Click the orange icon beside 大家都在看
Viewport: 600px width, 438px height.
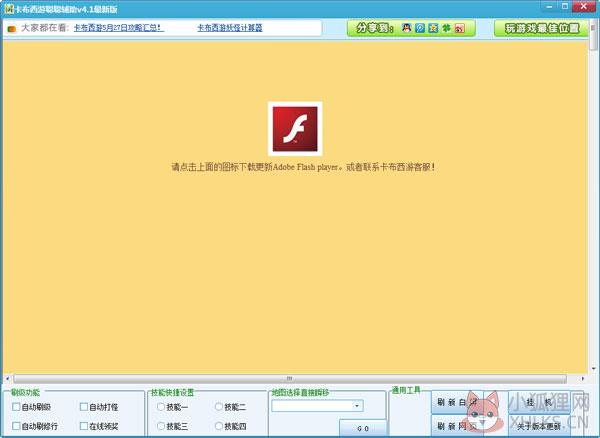12,29
